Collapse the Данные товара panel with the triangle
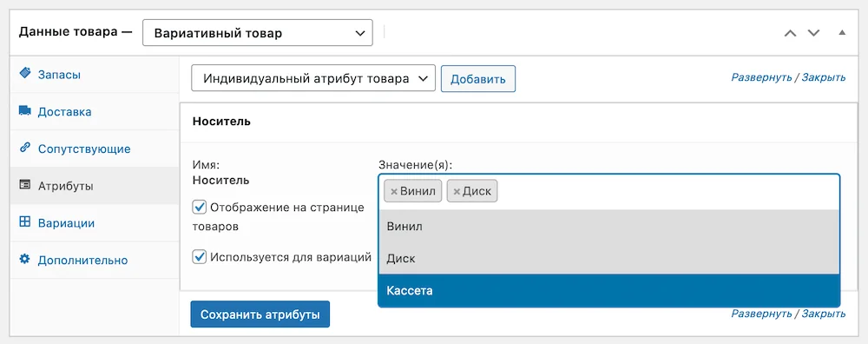The height and width of the screenshot is (344, 868). point(842,33)
